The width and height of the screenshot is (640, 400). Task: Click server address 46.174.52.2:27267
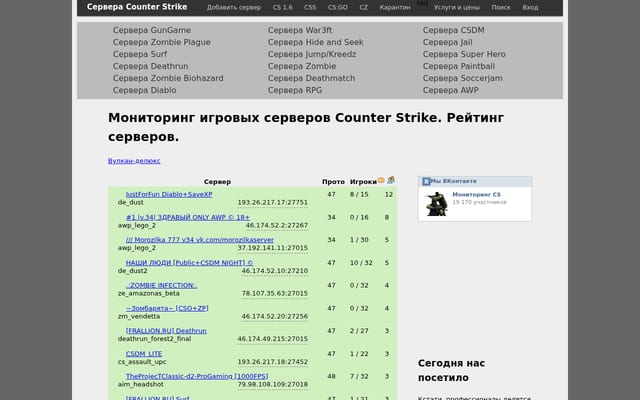tap(277, 225)
